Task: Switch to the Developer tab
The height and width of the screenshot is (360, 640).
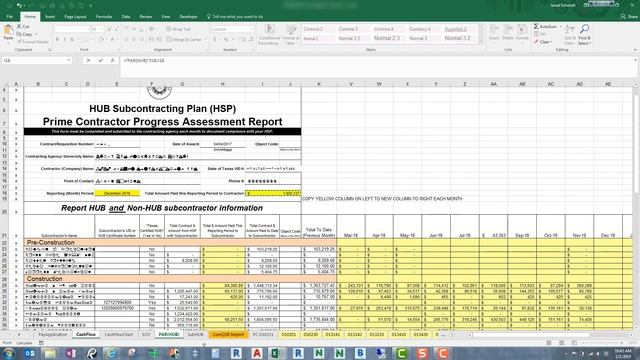Action: click(x=188, y=17)
